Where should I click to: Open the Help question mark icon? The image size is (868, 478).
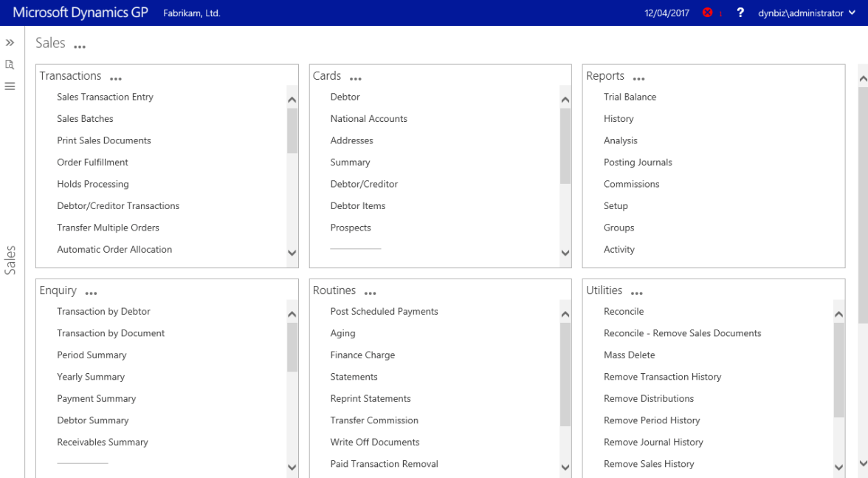point(740,13)
